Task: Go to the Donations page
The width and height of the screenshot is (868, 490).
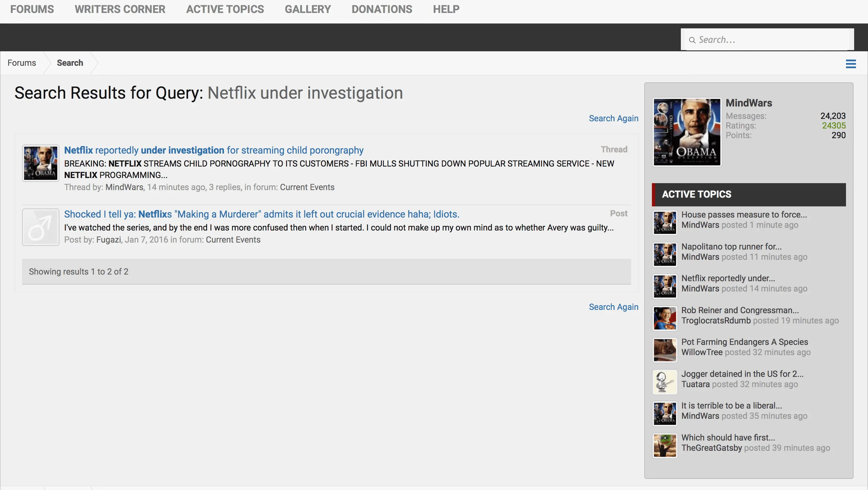Action: [x=382, y=9]
